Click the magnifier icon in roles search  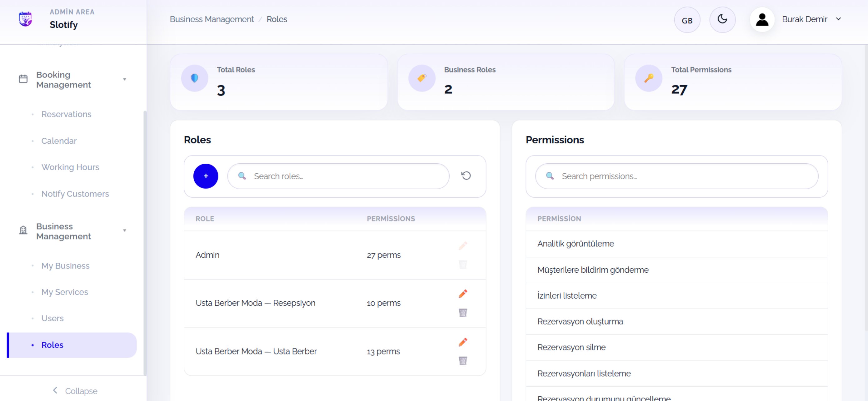(242, 176)
